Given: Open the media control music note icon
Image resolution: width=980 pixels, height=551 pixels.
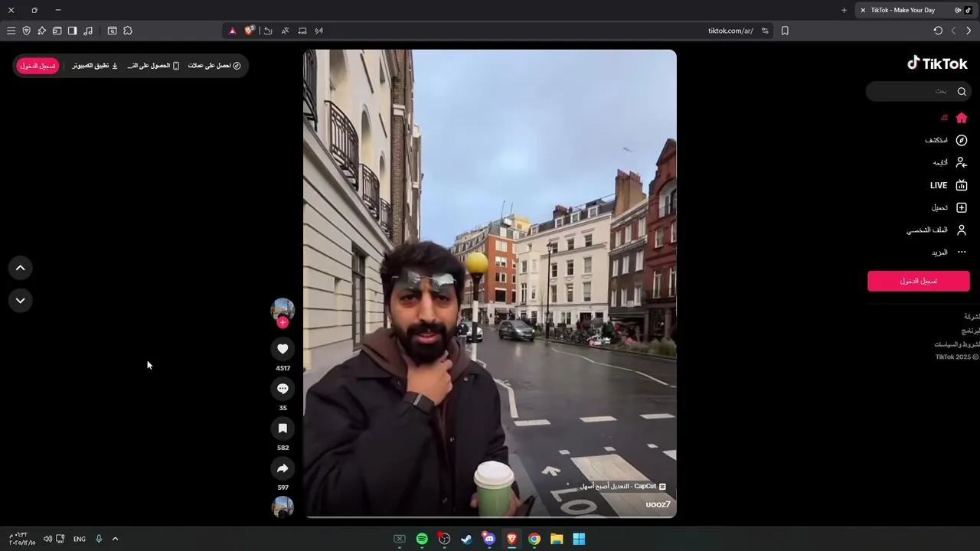Looking at the screenshot, I should [88, 31].
